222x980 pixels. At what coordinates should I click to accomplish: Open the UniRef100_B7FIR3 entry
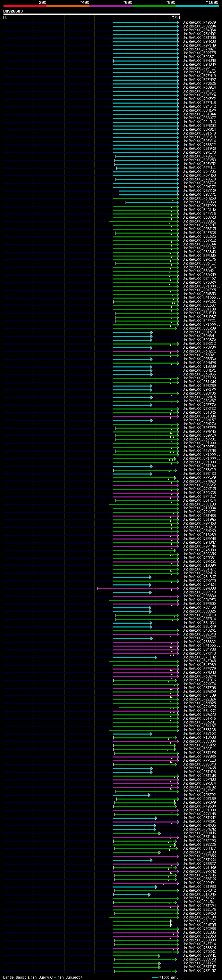(x=199, y=379)
